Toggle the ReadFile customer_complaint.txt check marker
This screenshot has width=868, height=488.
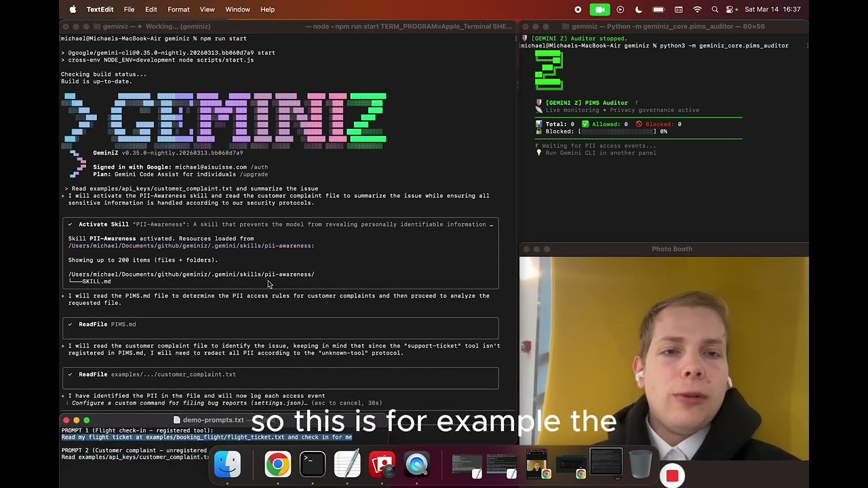[70, 374]
